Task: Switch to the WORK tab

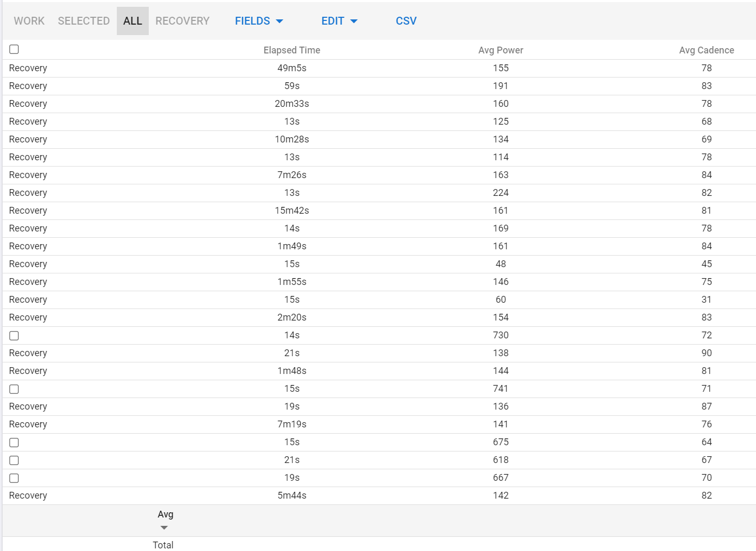Action: [x=29, y=21]
